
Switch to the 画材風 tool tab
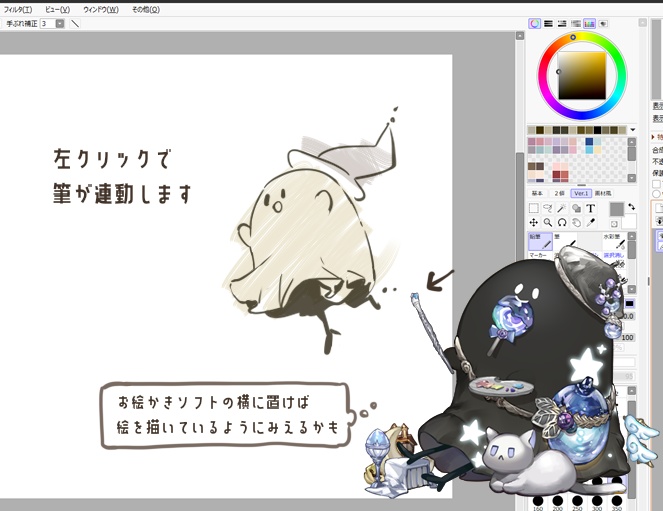603,193
